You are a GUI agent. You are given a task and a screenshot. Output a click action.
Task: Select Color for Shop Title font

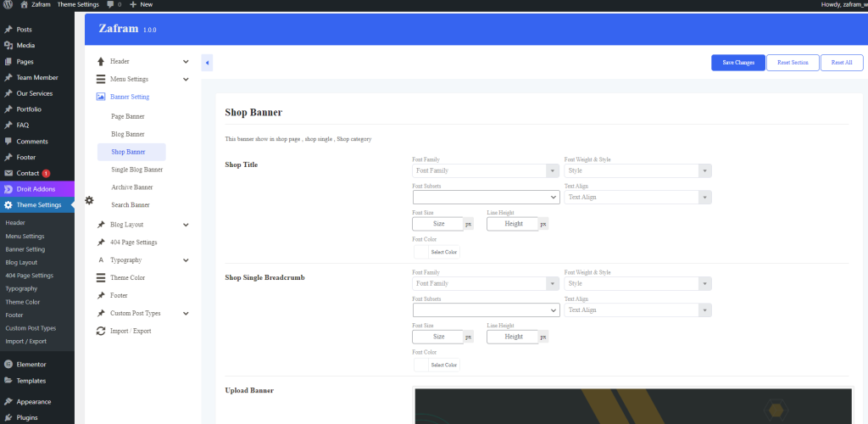tap(437, 252)
